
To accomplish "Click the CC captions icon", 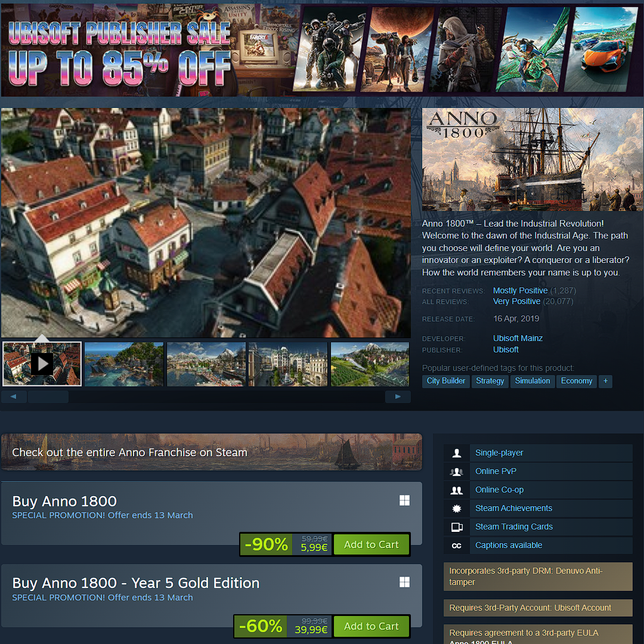I will pos(456,546).
